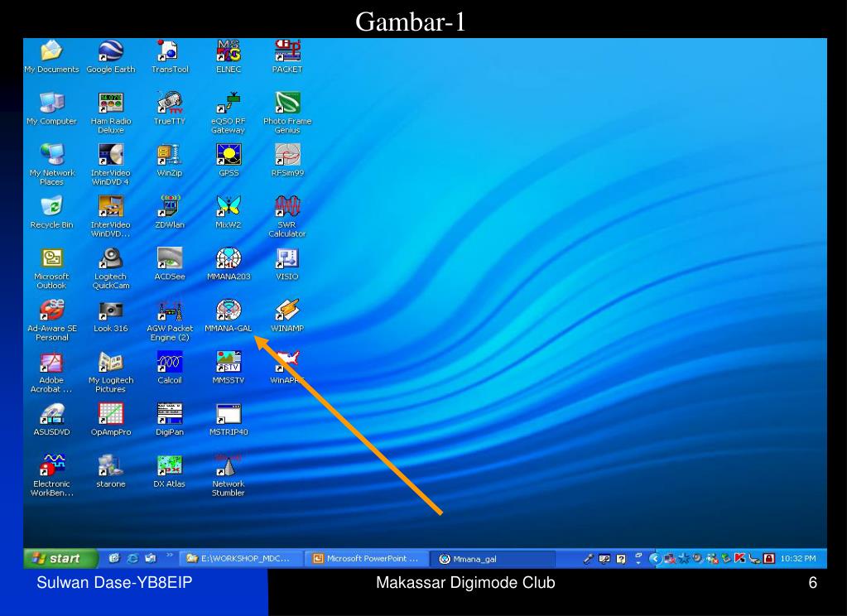This screenshot has height=616, width=847.
Task: Select the TransTool desktop shortcut
Action: [170, 57]
